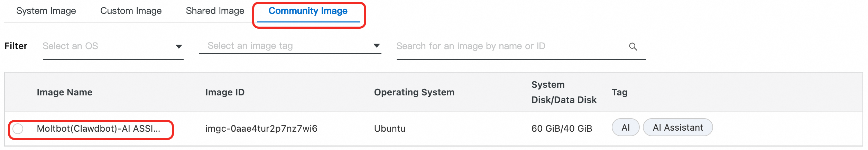Click the Tag column header
868x150 pixels.
pos(619,92)
